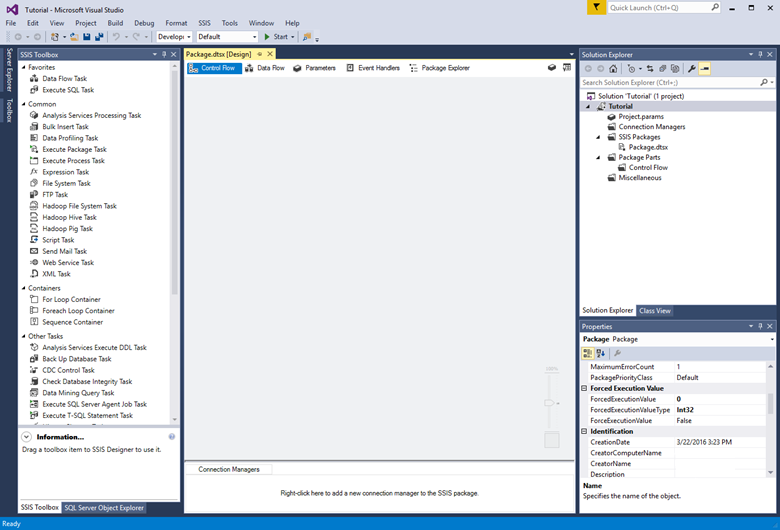Click the Open File folder icon
This screenshot has height=530, width=780.
[x=74, y=37]
